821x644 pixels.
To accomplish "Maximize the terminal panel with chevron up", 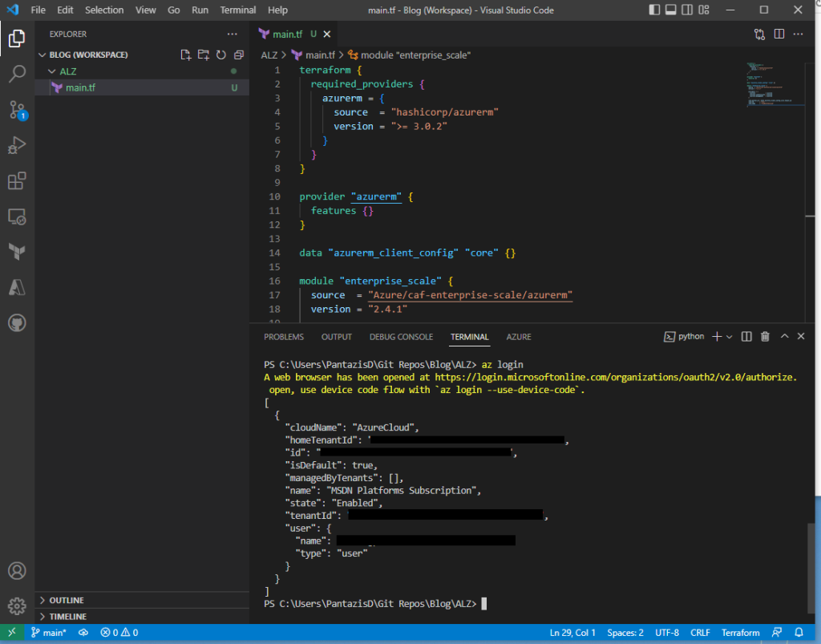I will pos(785,337).
